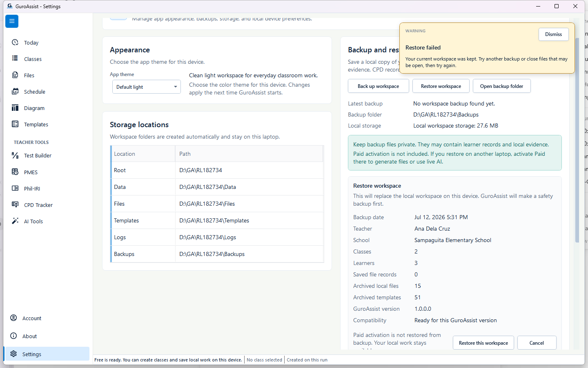
Task: Open the Schedule page
Action: click(48, 92)
